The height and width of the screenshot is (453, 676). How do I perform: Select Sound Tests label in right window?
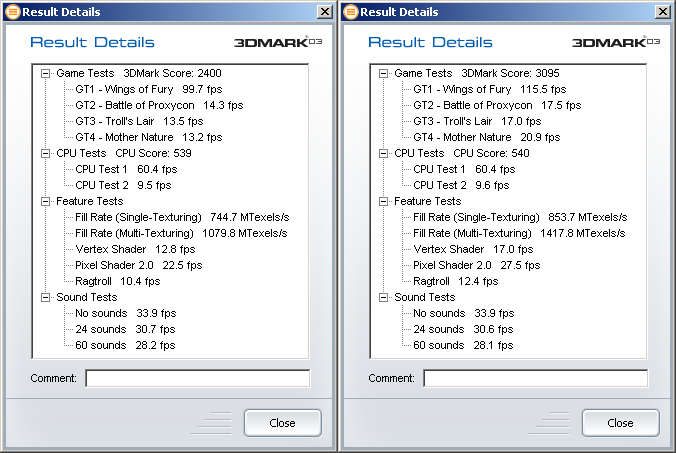pyautogui.click(x=425, y=297)
